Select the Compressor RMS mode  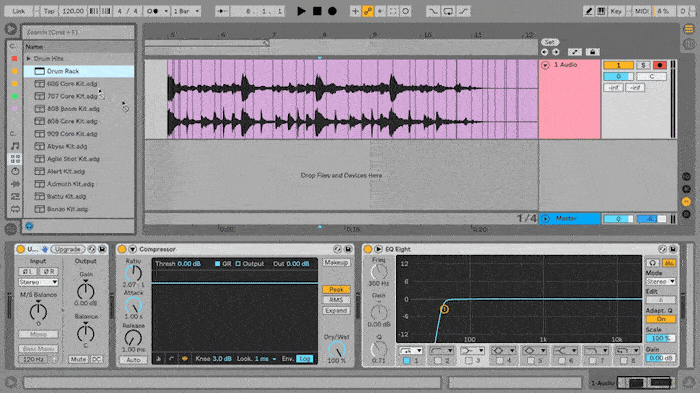336,300
